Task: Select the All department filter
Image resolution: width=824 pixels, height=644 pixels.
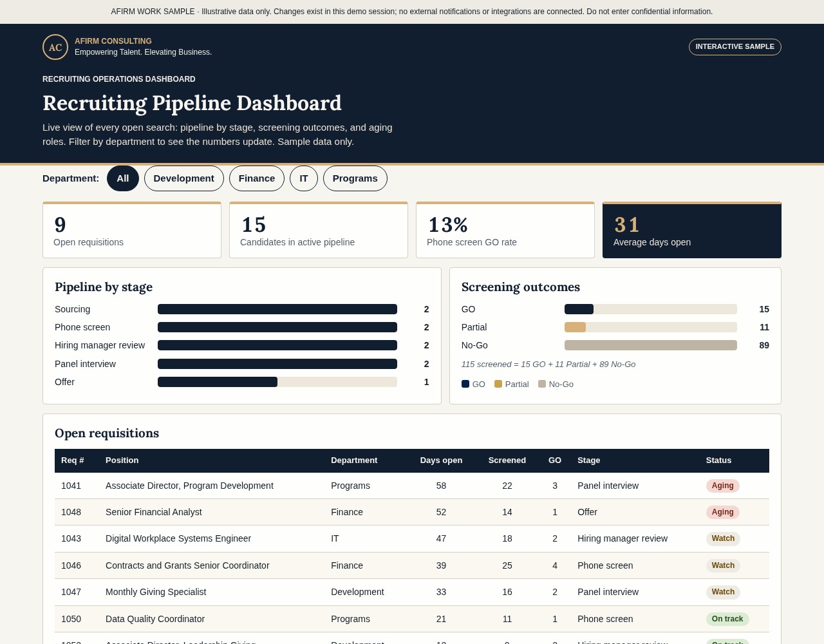Action: (123, 178)
